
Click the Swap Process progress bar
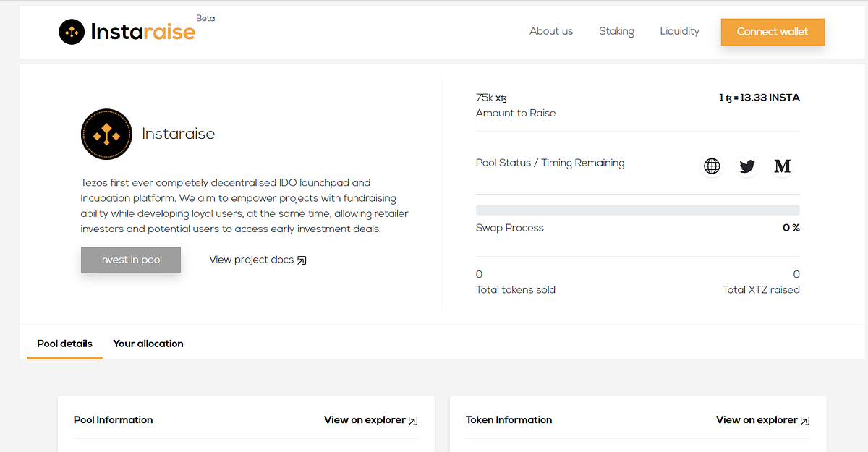tap(638, 210)
